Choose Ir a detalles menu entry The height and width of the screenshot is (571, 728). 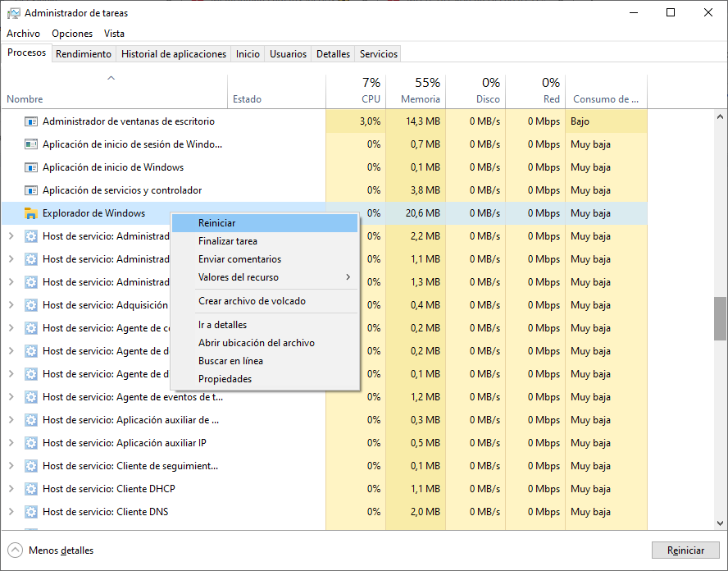265,325
